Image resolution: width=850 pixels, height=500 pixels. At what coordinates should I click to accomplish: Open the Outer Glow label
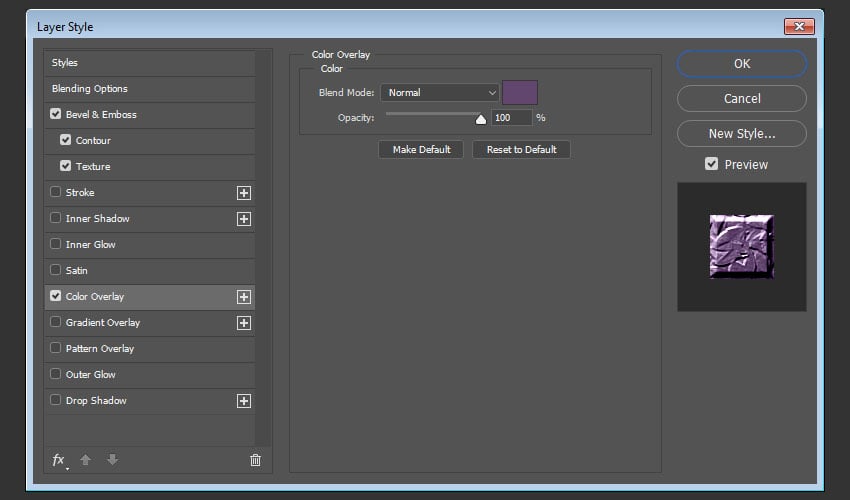(x=91, y=375)
